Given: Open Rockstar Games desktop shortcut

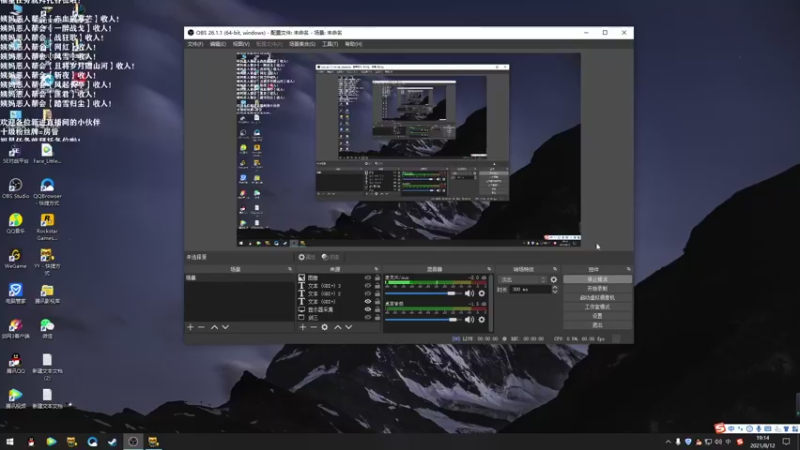Looking at the screenshot, I should click(x=47, y=227).
